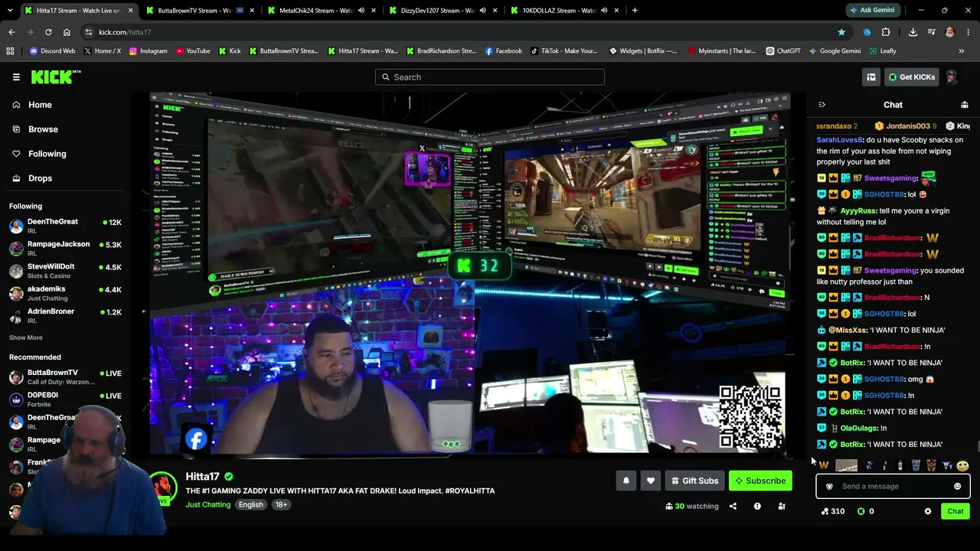Insert the smiley face quick emote
Screen dimensions: 980x551
[x=962, y=465]
